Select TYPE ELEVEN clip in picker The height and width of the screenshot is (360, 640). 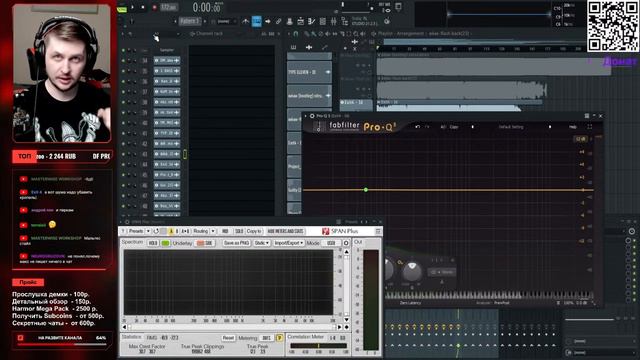pyautogui.click(x=309, y=72)
